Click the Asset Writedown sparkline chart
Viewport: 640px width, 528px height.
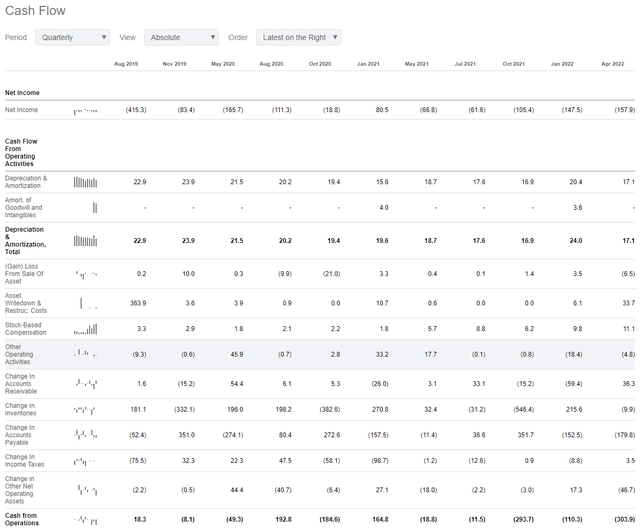85,303
